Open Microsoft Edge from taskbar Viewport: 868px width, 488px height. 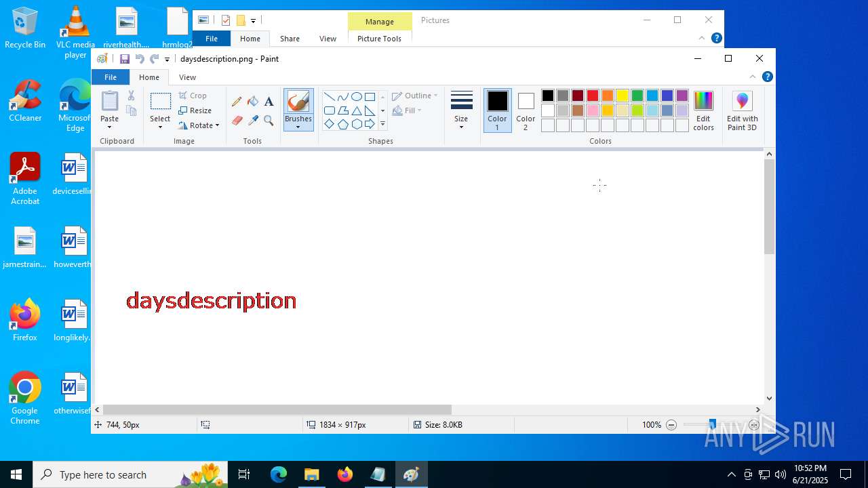(x=279, y=474)
